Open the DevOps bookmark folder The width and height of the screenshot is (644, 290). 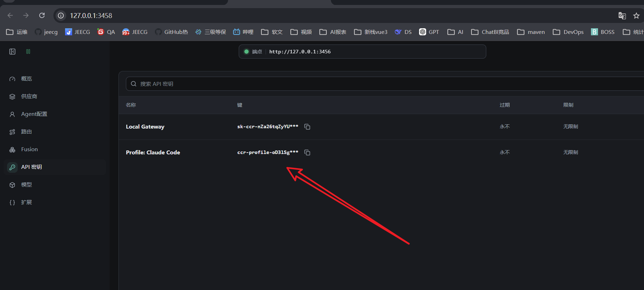click(568, 32)
